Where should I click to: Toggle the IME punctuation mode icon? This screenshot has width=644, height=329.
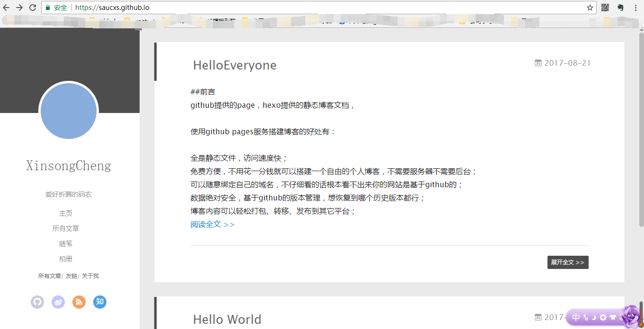[x=586, y=318]
